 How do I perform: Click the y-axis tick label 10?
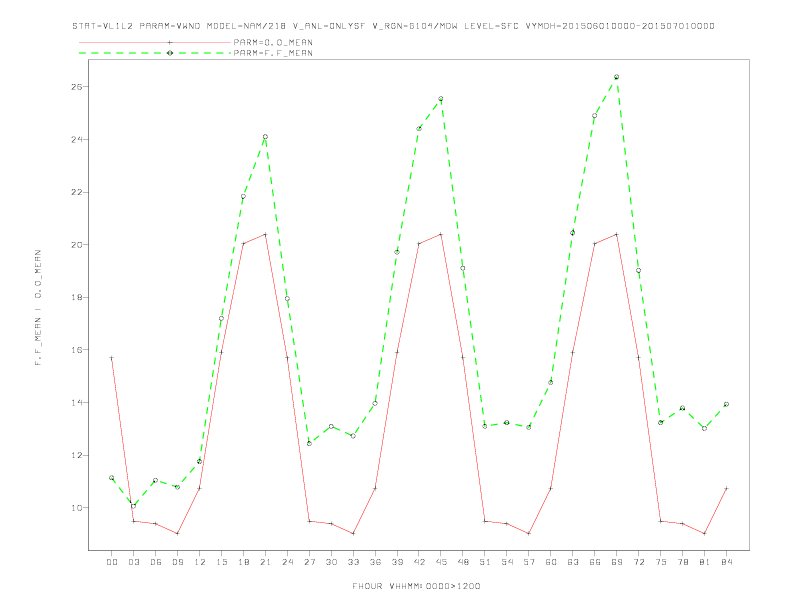point(77,508)
